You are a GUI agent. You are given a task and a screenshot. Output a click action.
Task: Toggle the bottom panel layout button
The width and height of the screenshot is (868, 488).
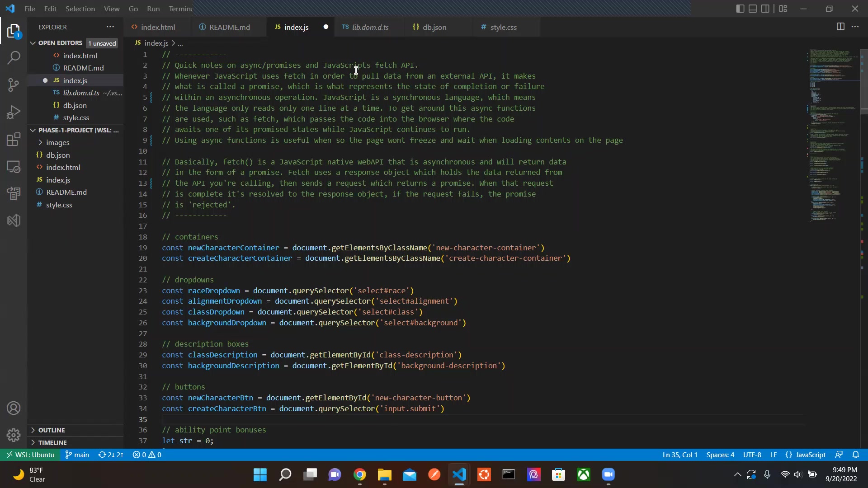coord(753,9)
